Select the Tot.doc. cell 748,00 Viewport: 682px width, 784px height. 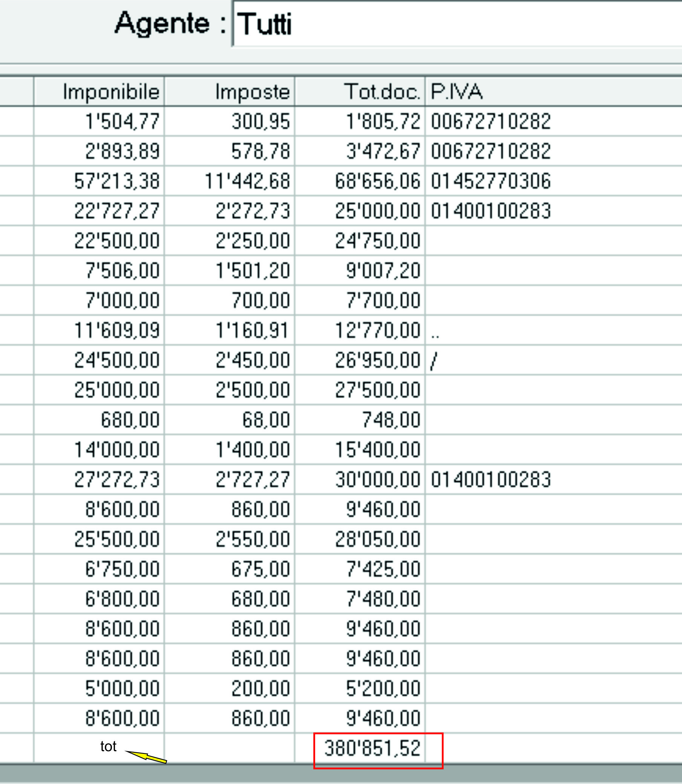tap(391, 420)
